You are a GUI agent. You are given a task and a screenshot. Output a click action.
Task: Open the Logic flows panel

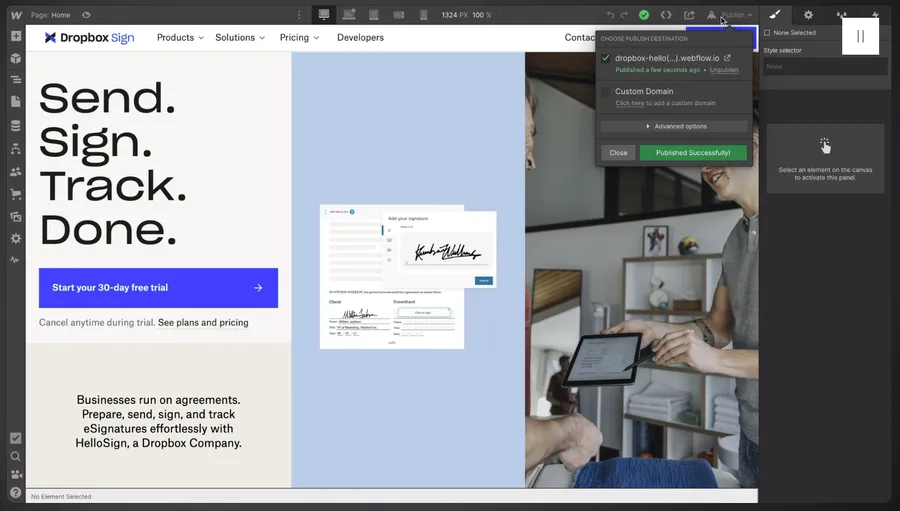pos(16,149)
